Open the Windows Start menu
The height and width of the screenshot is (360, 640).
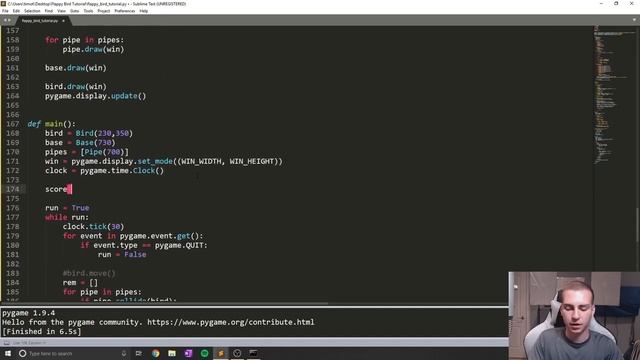tap(8, 353)
